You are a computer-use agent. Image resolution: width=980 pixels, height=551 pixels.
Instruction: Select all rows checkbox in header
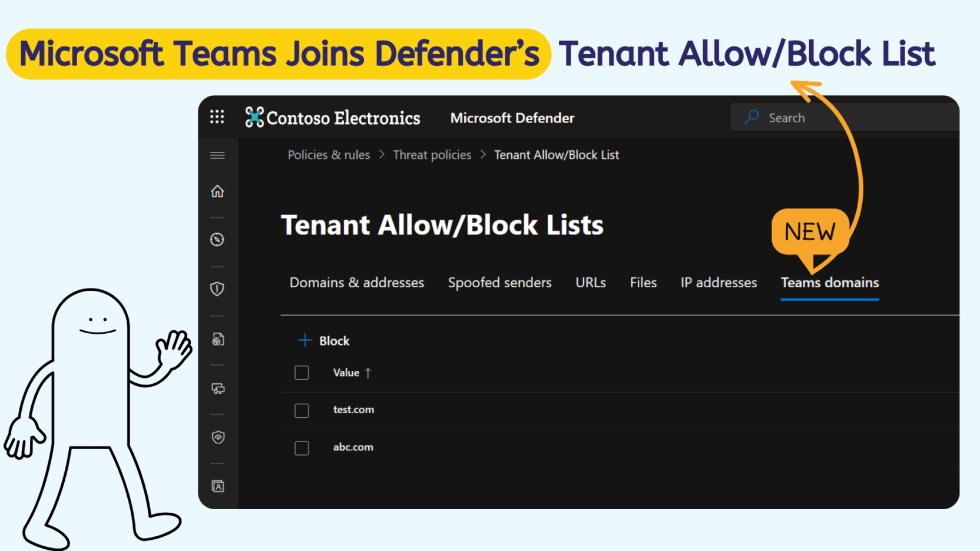pos(302,373)
